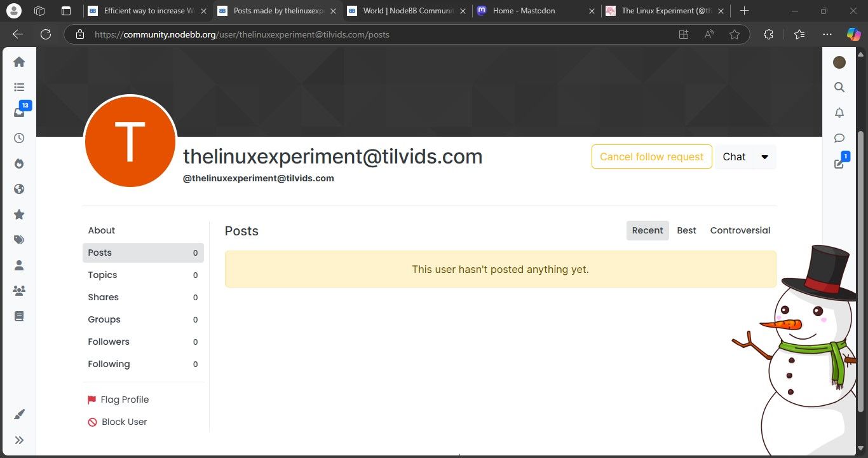This screenshot has width=868, height=458.
Task: Open the Groups people icon in sidebar
Action: coord(19,291)
